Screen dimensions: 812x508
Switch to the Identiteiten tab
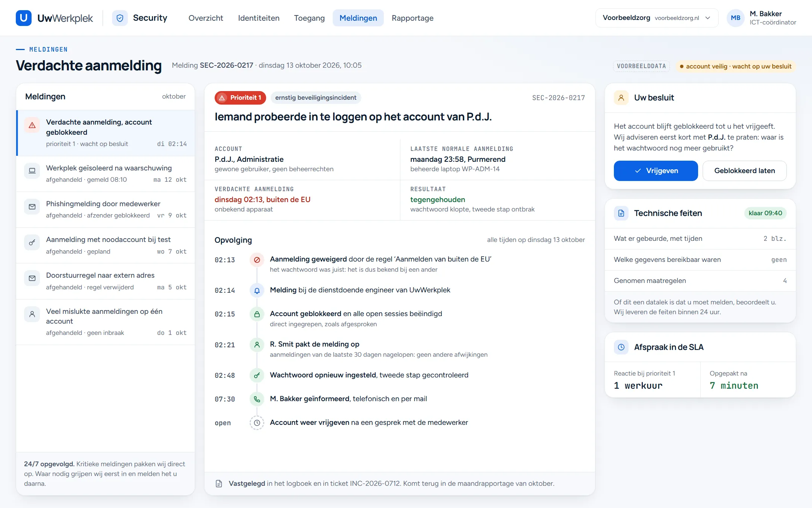[259, 18]
